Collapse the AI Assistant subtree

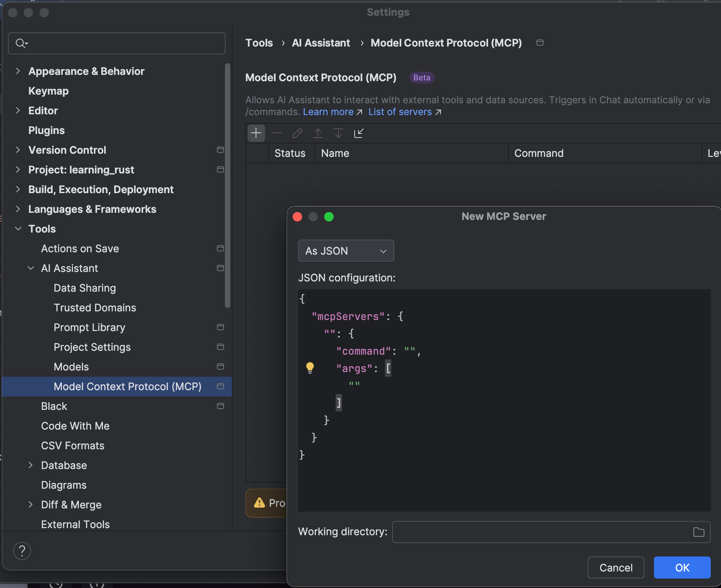pos(30,268)
